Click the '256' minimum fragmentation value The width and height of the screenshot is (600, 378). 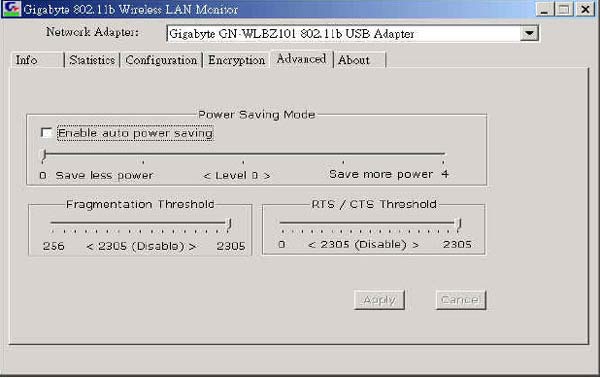(54, 246)
